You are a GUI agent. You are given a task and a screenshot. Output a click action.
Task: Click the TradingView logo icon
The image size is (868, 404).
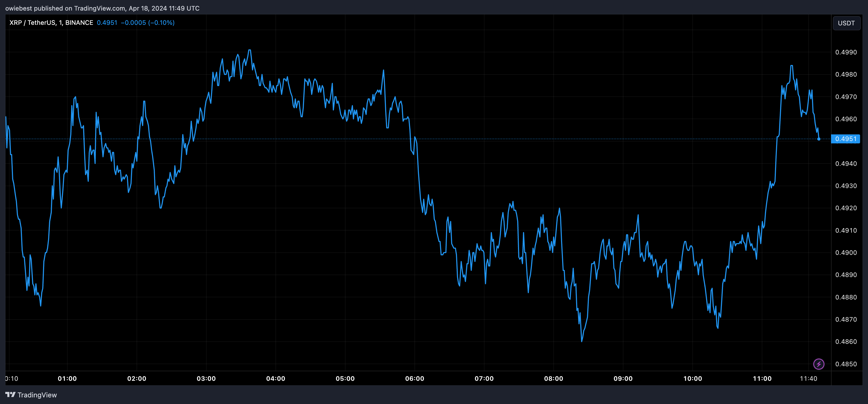click(x=10, y=394)
